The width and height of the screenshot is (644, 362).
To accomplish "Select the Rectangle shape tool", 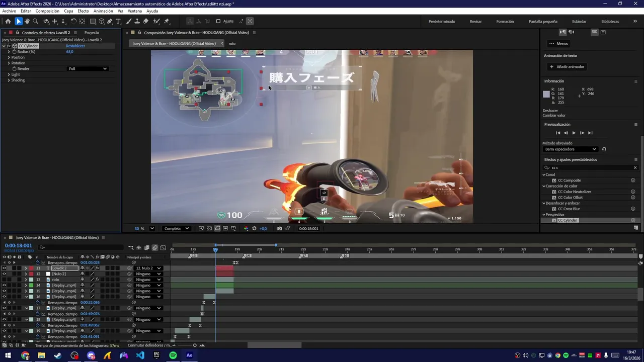I will (93, 21).
